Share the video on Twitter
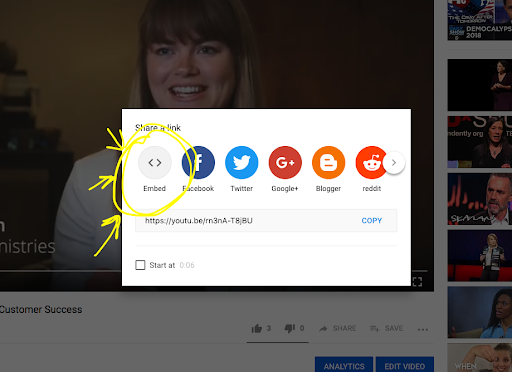The width and height of the screenshot is (512, 372). pos(242,163)
